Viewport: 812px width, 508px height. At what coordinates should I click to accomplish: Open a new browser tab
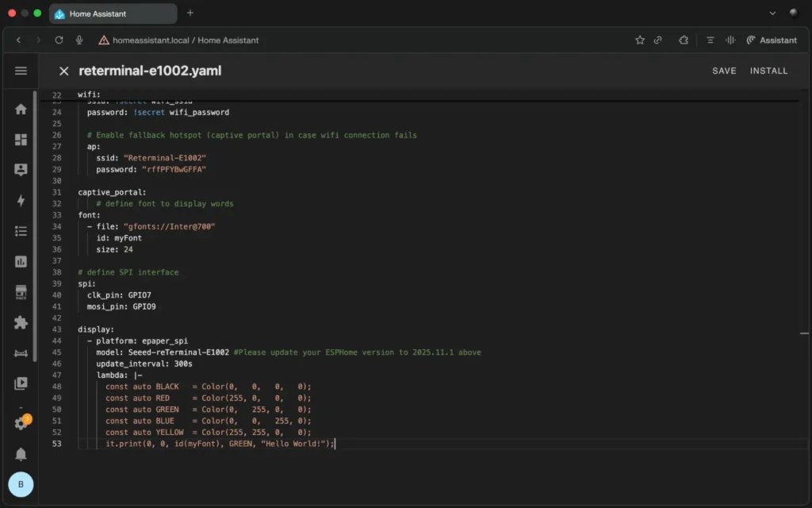coord(190,13)
